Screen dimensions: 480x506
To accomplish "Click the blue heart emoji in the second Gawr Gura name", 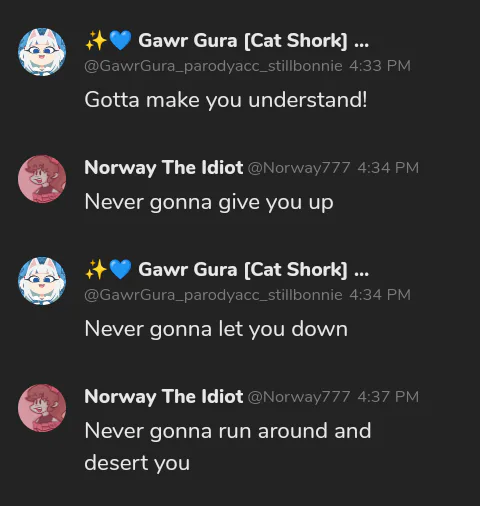I will coord(120,269).
